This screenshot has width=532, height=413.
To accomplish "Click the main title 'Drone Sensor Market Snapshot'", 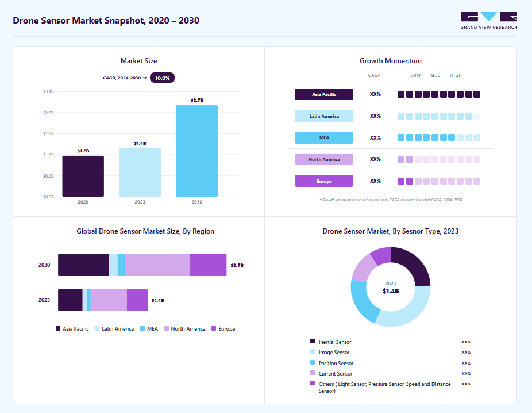I will click(x=106, y=20).
